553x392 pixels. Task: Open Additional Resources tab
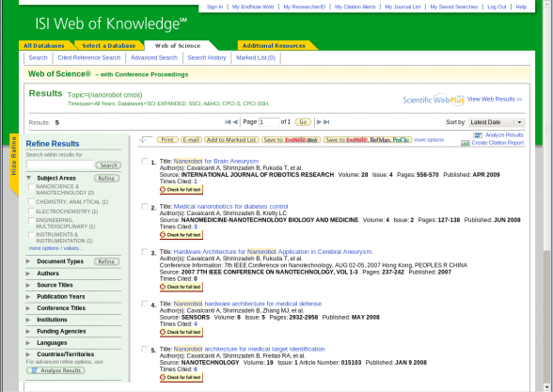274,45
